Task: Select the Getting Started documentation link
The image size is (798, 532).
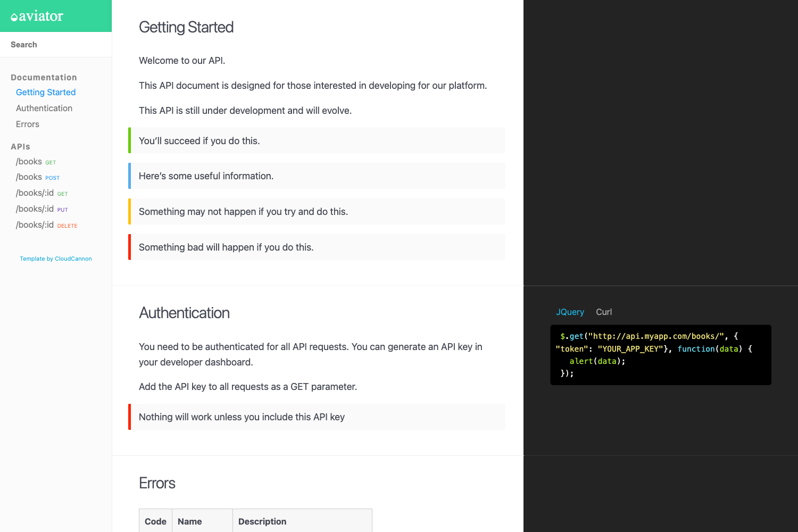Action: pyautogui.click(x=46, y=92)
